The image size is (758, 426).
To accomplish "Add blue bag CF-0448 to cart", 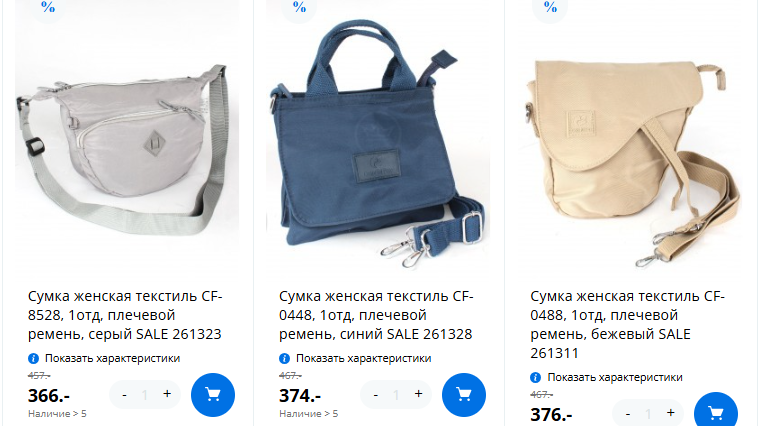I will 464,395.
